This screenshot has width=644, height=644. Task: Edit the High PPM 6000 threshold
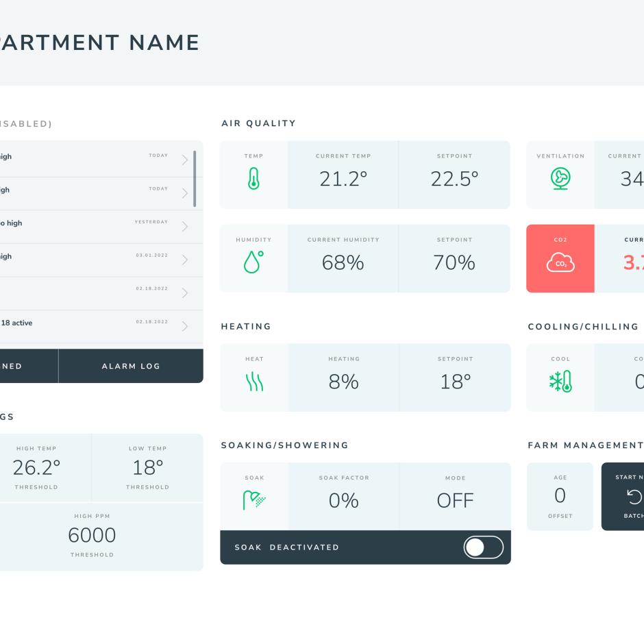pos(92,535)
